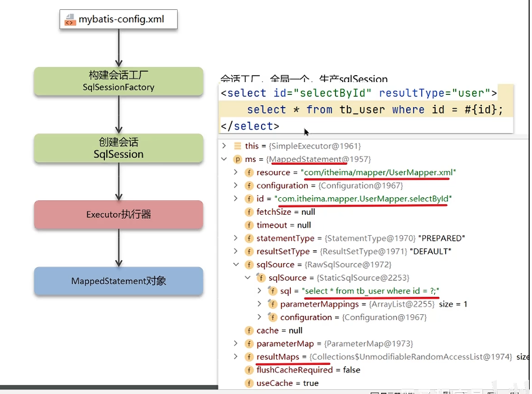Click the closing </select> tag
532x394 pixels.
[x=250, y=126]
